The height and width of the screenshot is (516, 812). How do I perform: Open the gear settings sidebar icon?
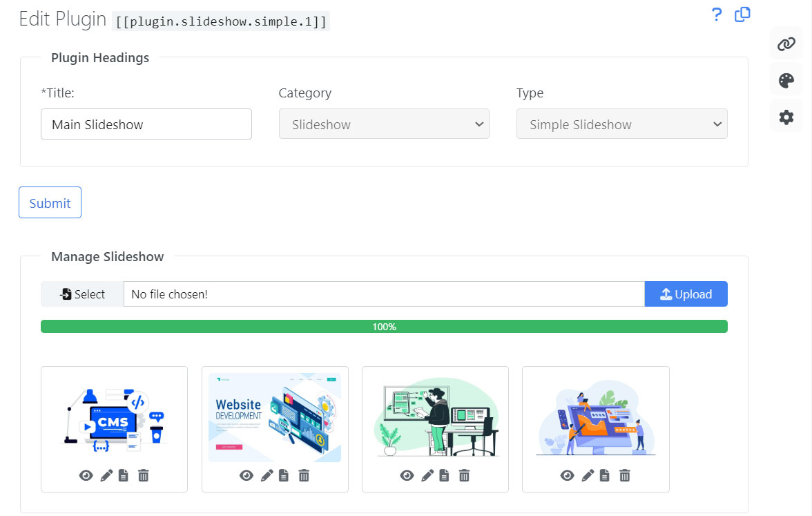(786, 117)
